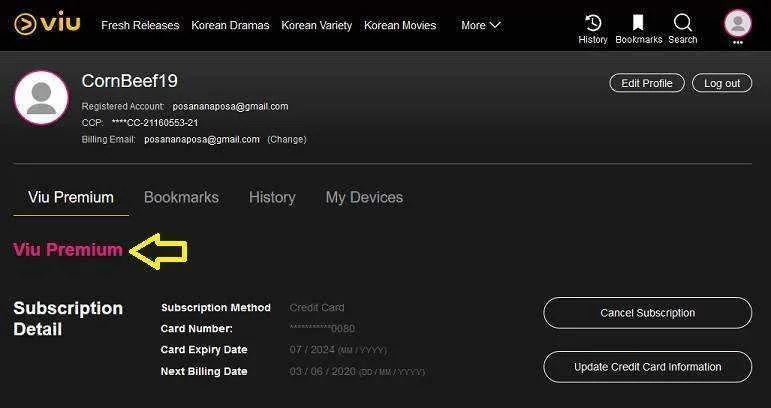771x408 pixels.
Task: Browse Korean Variety
Action: (x=317, y=25)
